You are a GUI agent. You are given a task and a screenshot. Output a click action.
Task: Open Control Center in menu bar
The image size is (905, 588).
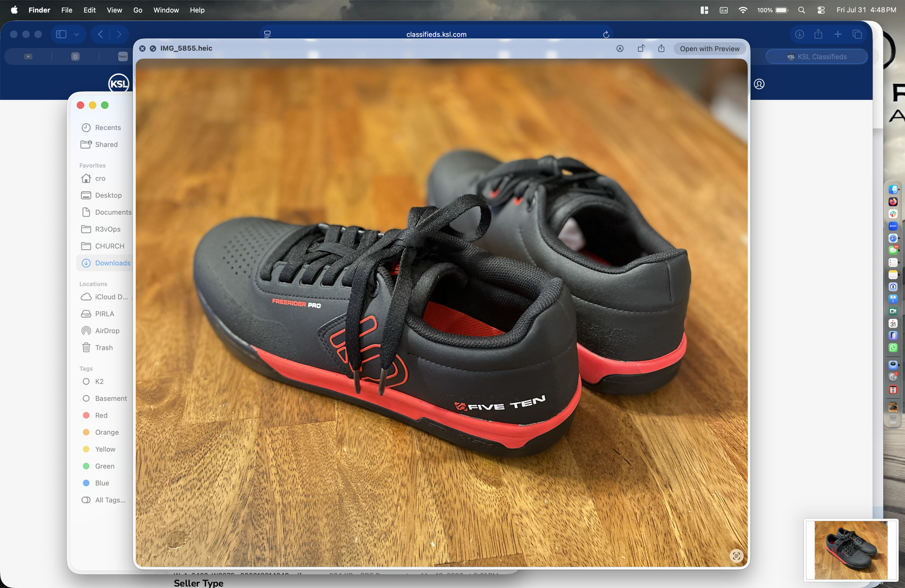[821, 10]
